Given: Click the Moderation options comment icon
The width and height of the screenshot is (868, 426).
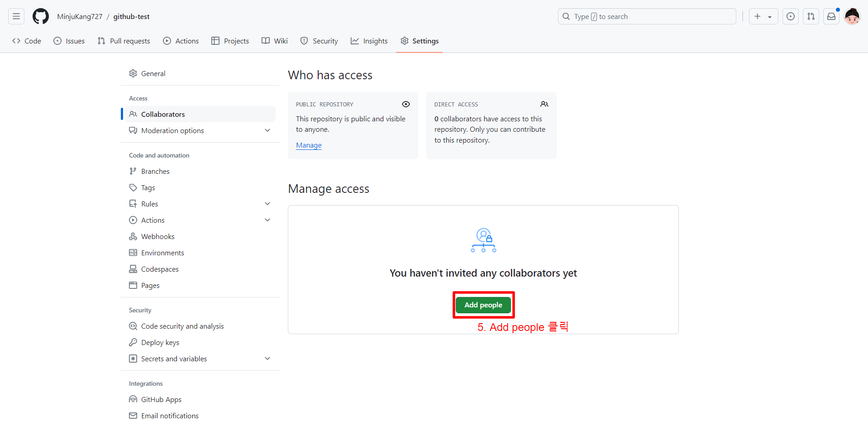Looking at the screenshot, I should pos(133,130).
